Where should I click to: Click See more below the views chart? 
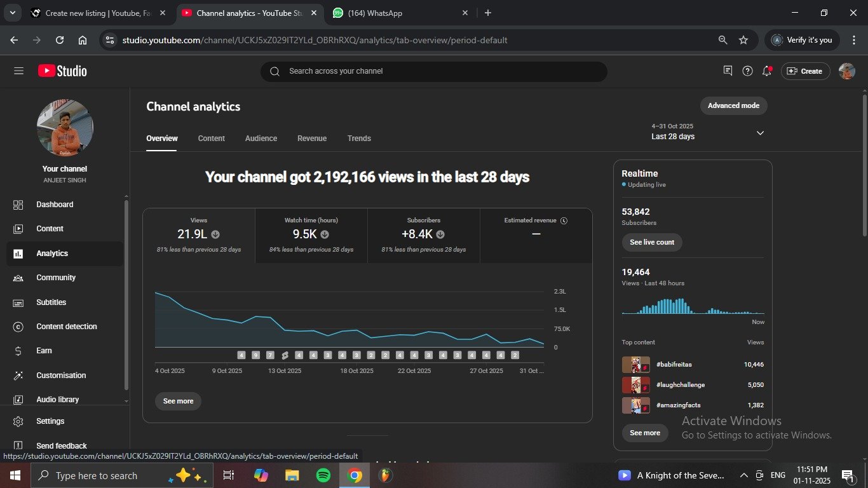(x=178, y=402)
